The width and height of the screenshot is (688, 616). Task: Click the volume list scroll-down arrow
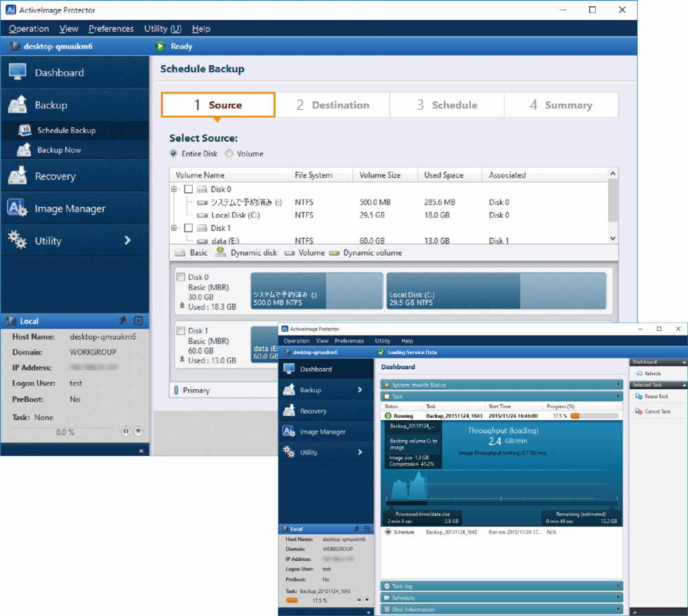[x=613, y=239]
